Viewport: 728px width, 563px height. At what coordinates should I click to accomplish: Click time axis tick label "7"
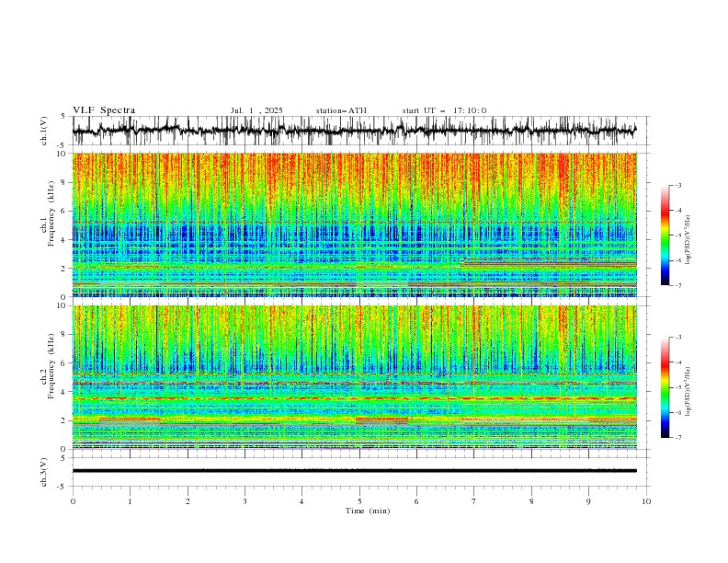point(474,501)
